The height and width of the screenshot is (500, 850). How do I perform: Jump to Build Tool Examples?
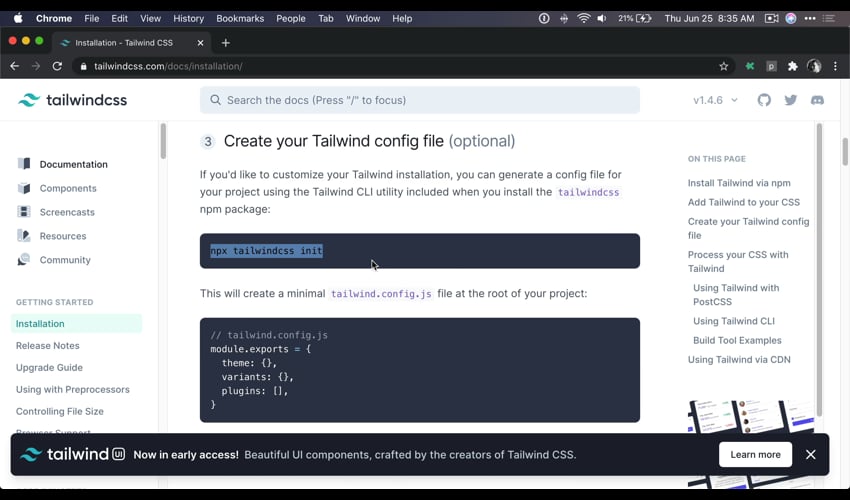[737, 340]
